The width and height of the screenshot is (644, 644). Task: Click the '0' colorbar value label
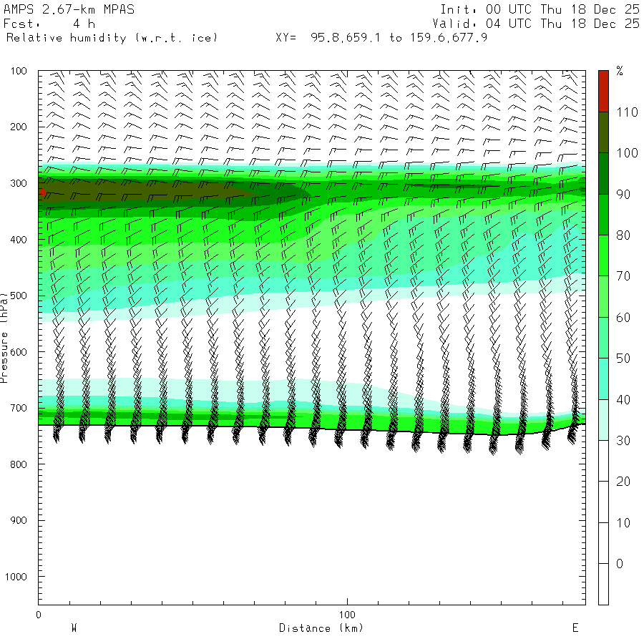tap(620, 564)
